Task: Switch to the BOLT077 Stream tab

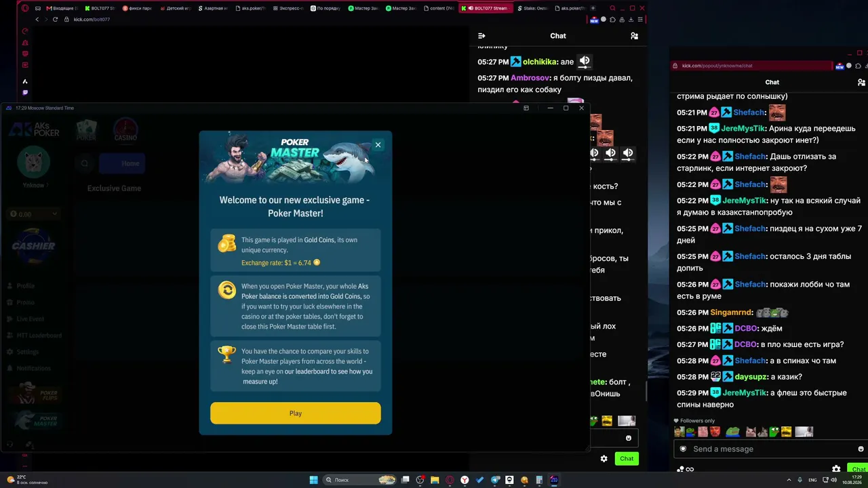Action: (x=487, y=8)
